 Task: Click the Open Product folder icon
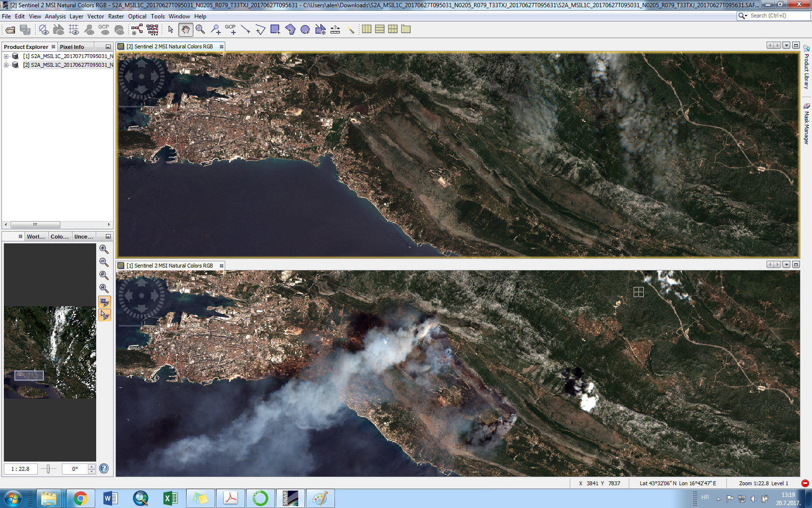coord(10,30)
